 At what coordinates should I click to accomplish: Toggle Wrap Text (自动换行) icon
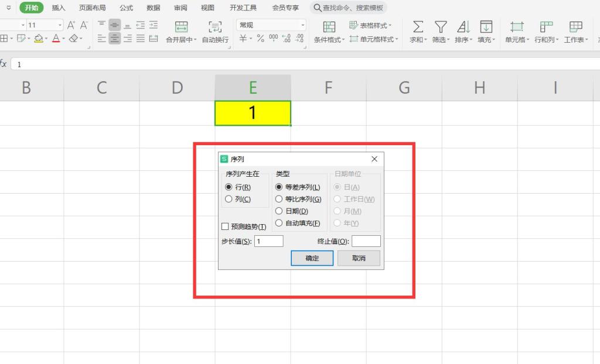(215, 27)
